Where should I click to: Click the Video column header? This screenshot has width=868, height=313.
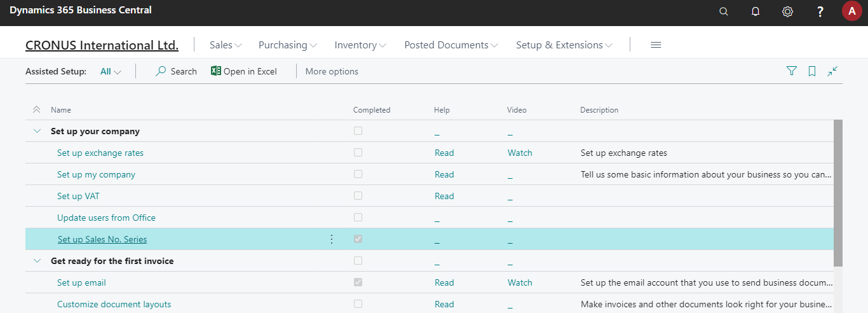coord(517,110)
